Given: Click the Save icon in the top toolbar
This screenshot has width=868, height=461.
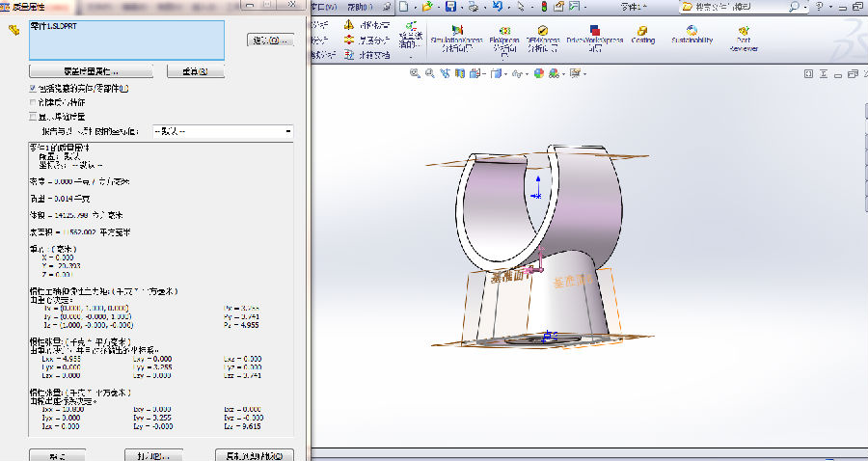Looking at the screenshot, I should (x=450, y=7).
